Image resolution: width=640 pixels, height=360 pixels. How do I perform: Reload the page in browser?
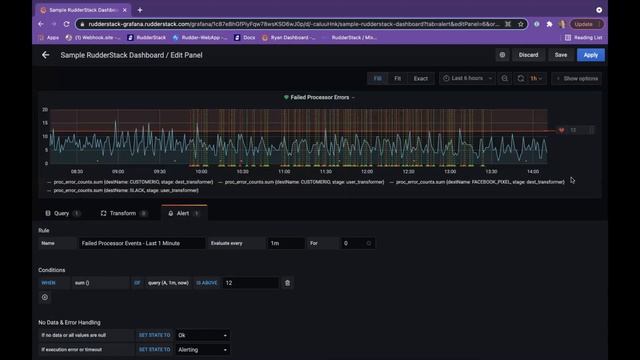point(67,24)
